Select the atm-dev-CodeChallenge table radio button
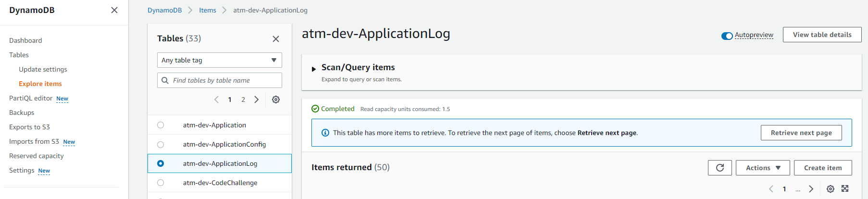This screenshot has height=199, width=868. click(x=161, y=183)
